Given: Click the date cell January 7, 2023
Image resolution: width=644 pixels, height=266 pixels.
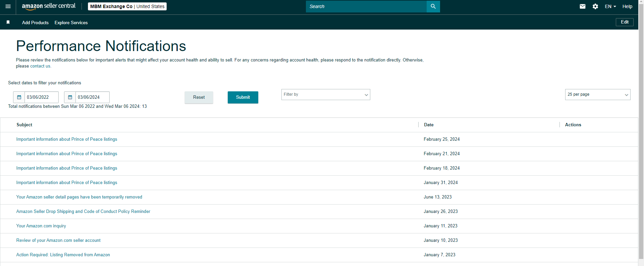Looking at the screenshot, I should coord(439,255).
